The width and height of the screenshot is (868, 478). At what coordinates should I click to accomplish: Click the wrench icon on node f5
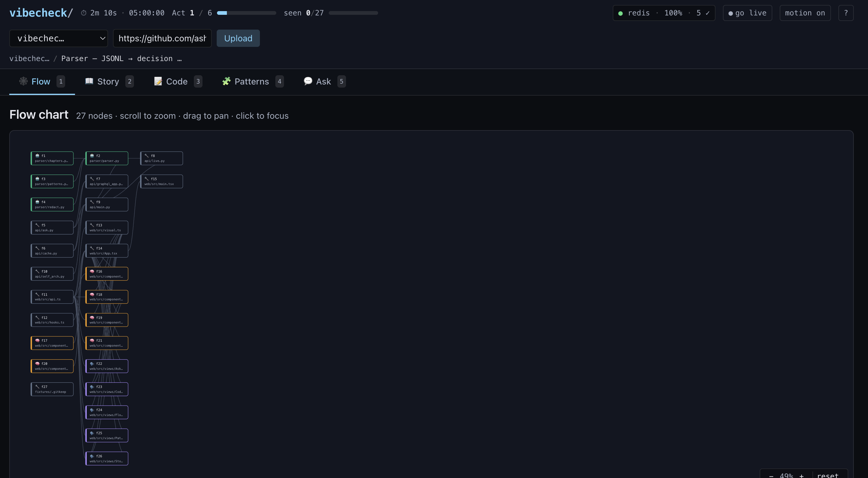coord(37,225)
